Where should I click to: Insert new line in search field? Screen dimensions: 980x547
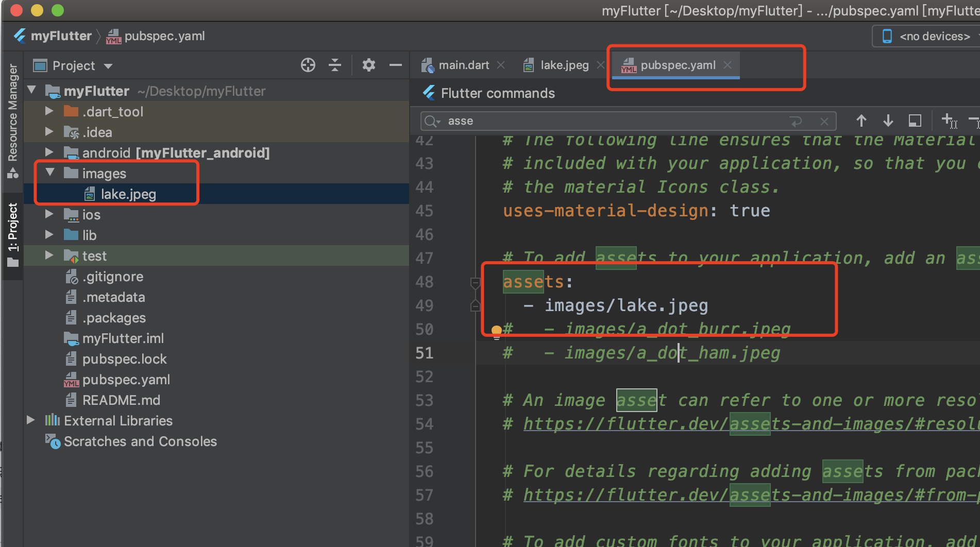[x=796, y=122]
